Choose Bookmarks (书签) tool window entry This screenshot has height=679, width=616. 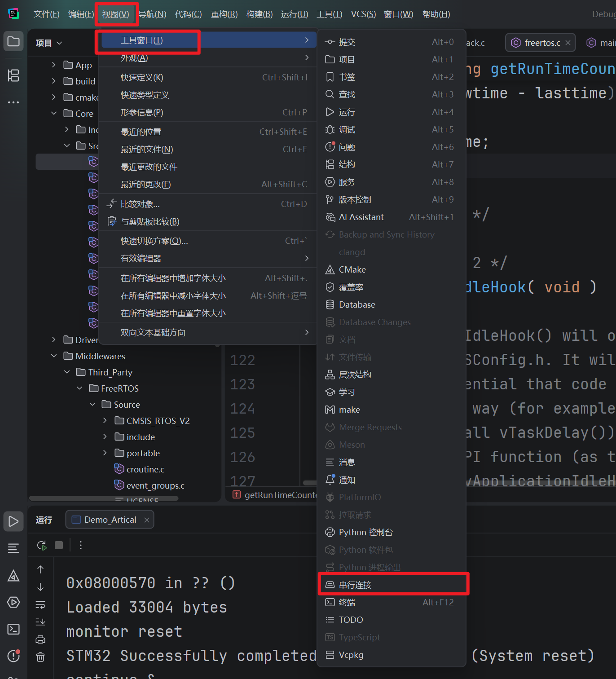391,77
